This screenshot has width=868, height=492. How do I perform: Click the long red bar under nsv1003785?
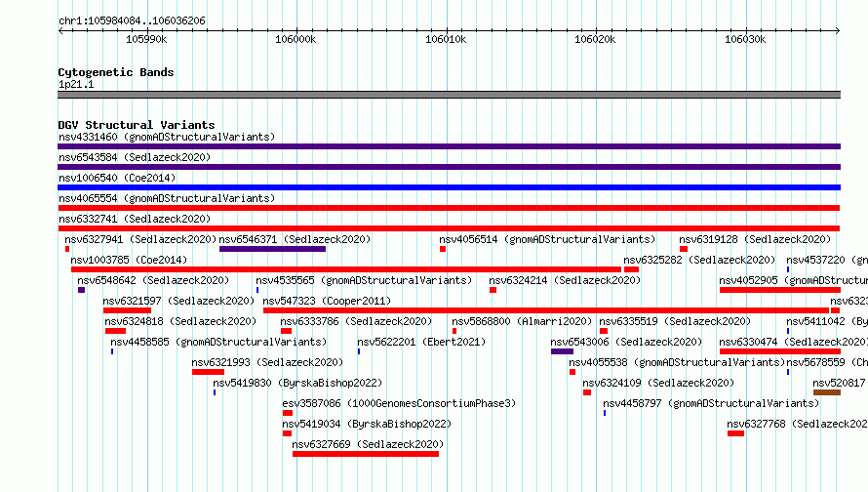tap(346, 269)
